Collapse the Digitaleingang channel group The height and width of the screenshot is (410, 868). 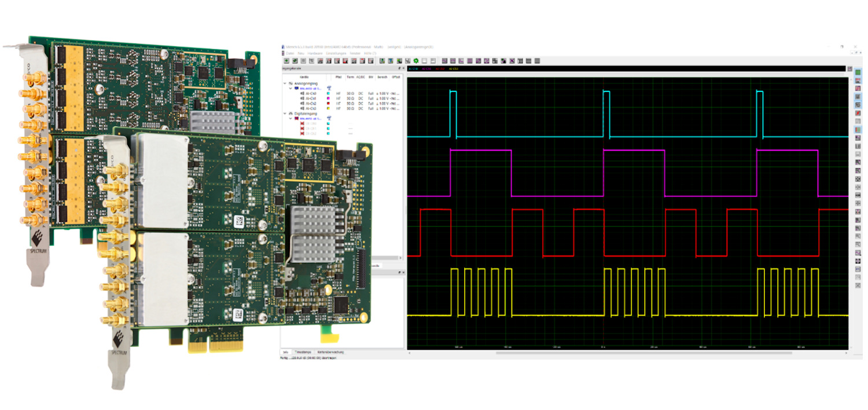pos(285,114)
